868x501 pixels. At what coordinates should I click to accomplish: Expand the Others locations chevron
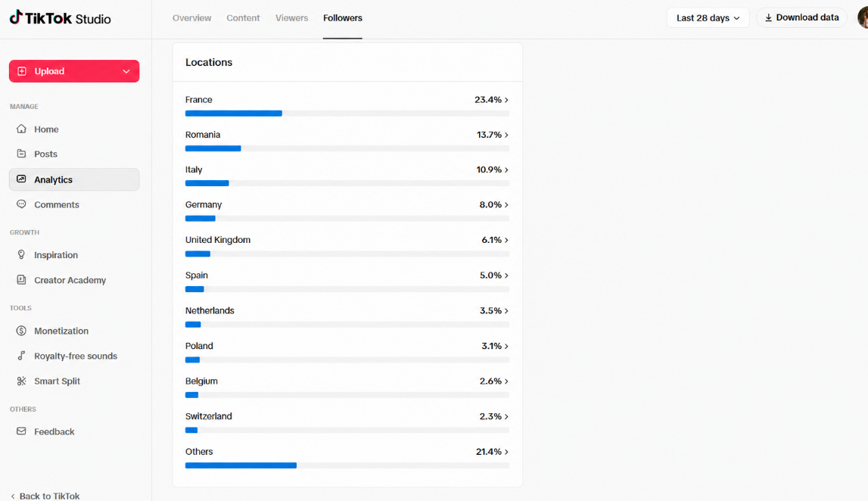[x=506, y=452]
